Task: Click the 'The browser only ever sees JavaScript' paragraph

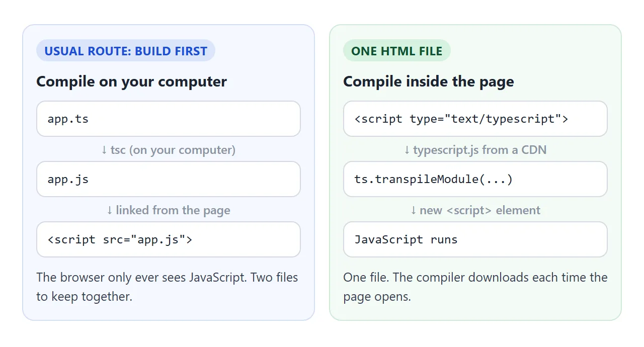Action: coord(168,287)
